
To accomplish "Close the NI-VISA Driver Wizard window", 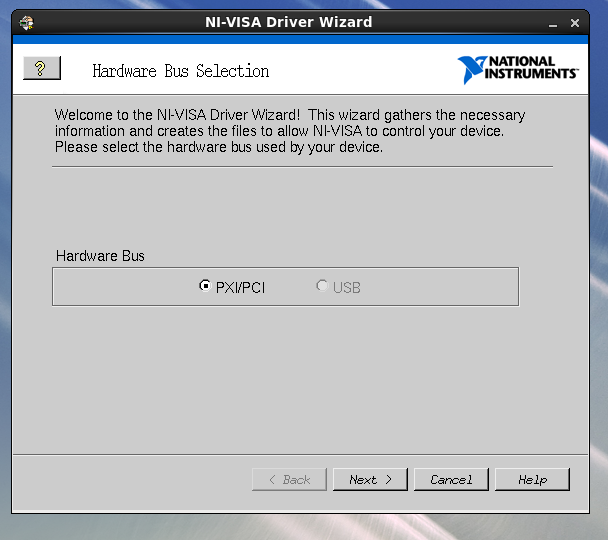I will 575,23.
